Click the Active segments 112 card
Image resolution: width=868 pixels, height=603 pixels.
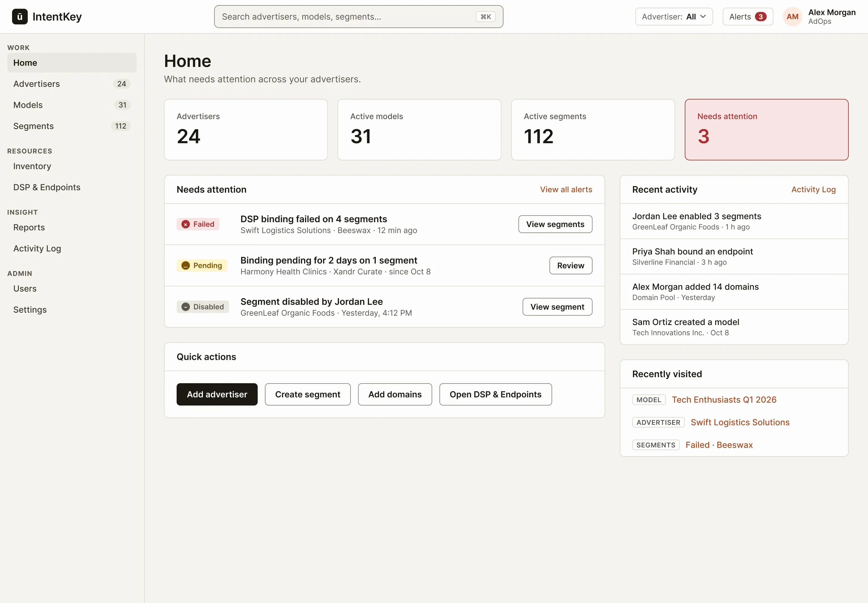click(x=593, y=130)
